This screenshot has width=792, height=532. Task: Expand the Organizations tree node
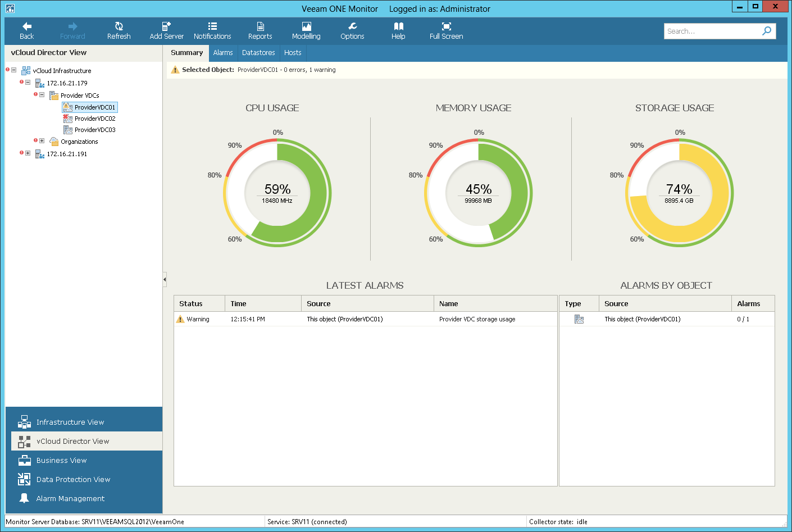coord(42,141)
